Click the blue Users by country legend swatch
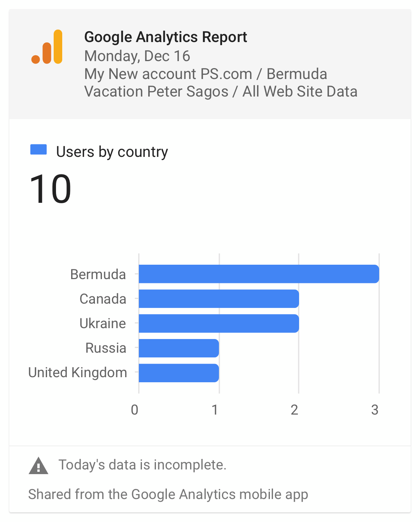 coord(38,149)
